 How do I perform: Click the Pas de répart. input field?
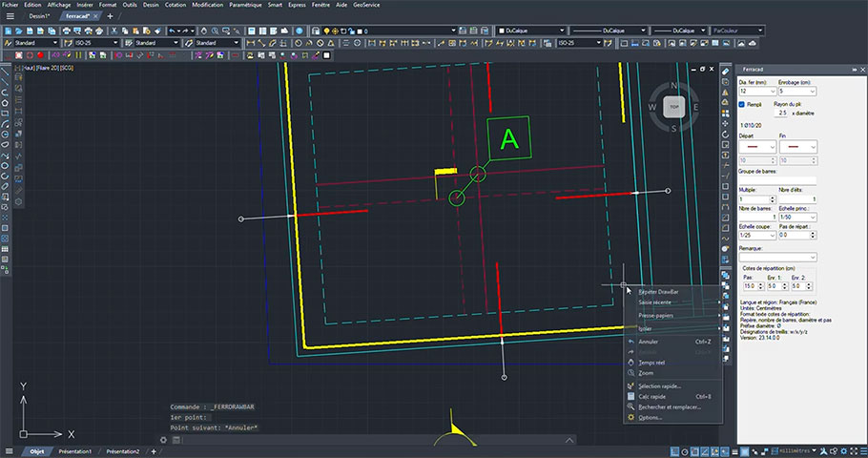(794, 235)
